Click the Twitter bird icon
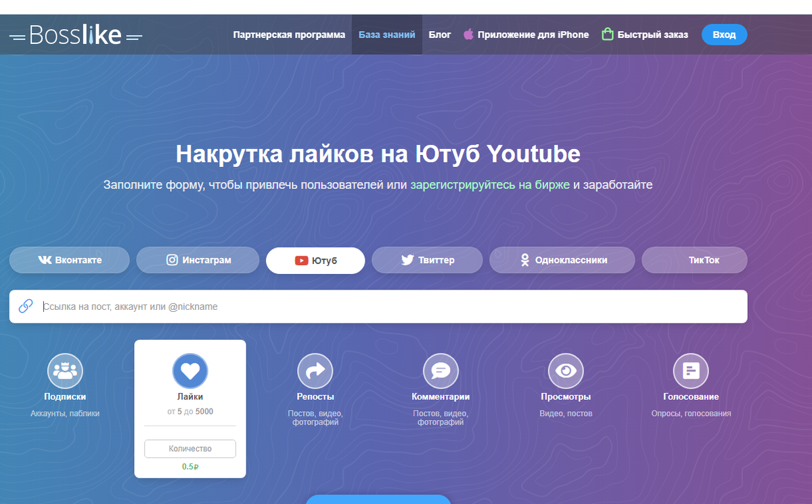 (x=407, y=260)
